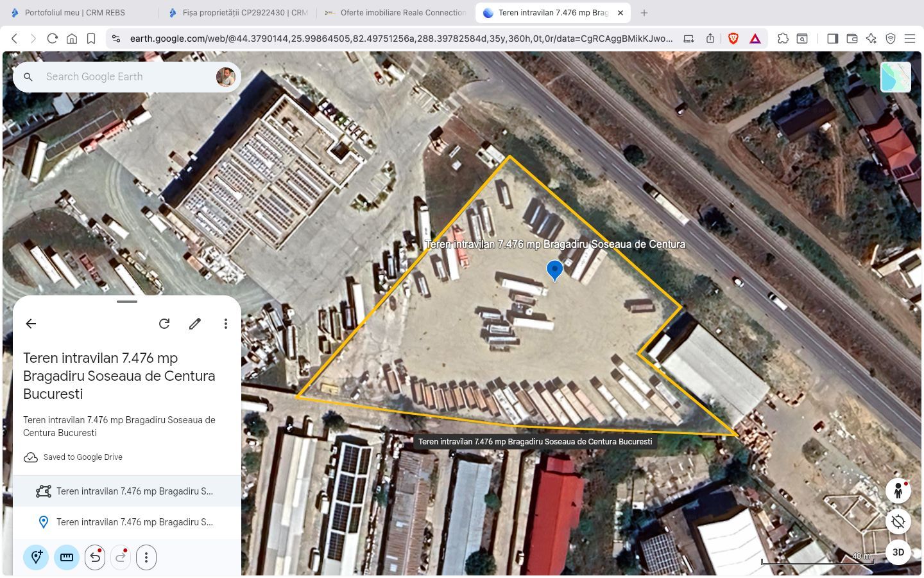The image size is (924, 578).
Task: Select the measure distance ruler tool
Action: pos(67,557)
